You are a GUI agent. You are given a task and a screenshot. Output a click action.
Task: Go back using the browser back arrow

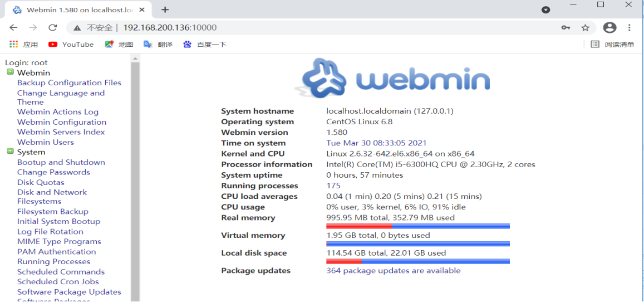(13, 27)
